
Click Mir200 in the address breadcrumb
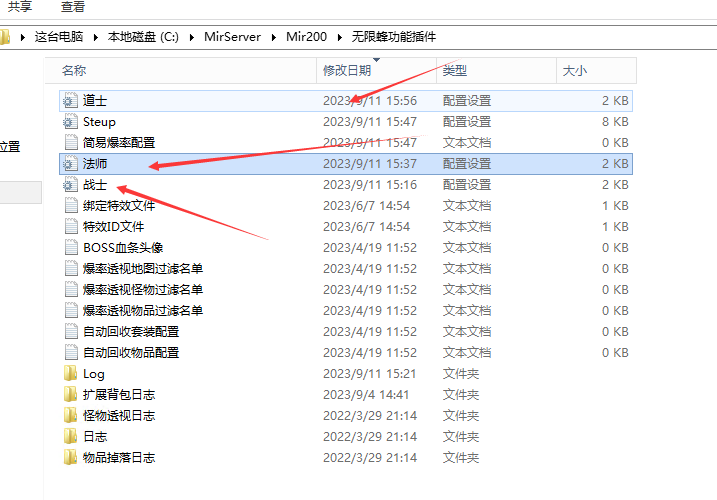[305, 37]
